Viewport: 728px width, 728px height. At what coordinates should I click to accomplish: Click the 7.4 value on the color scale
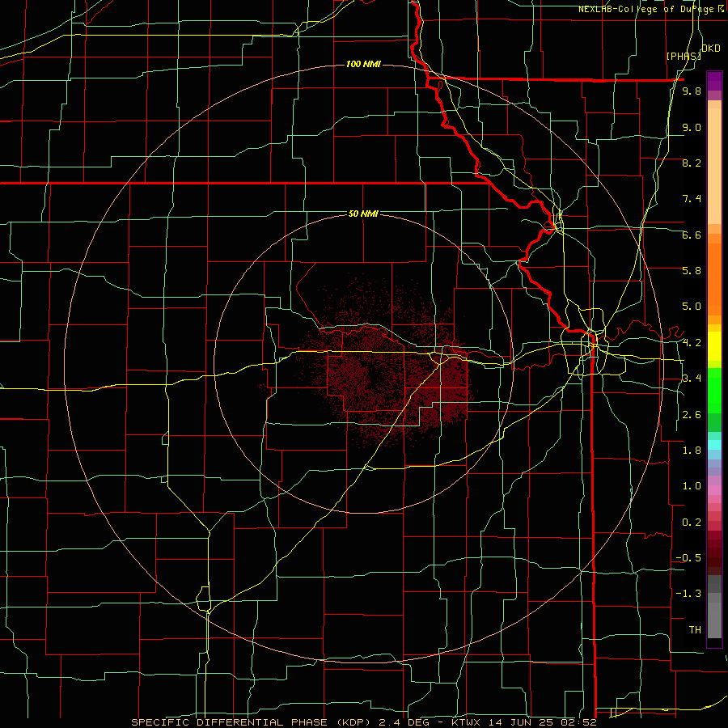coord(692,199)
